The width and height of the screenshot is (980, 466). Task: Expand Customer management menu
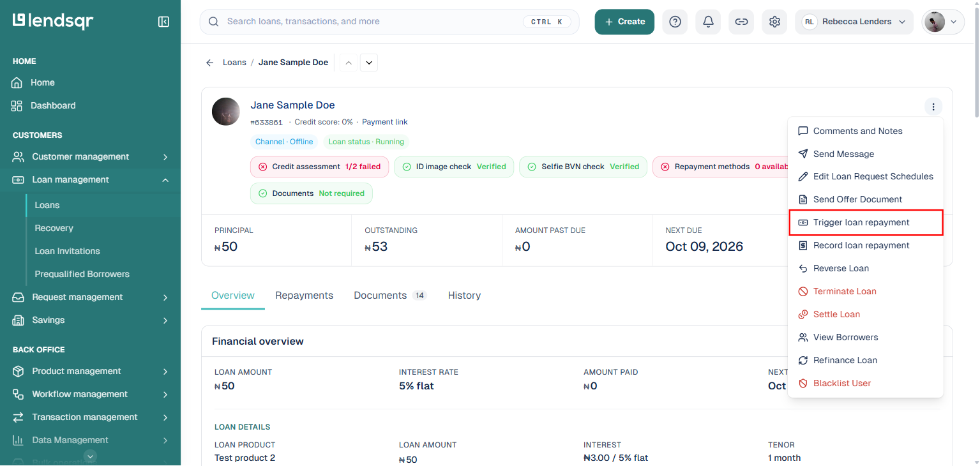click(x=90, y=156)
